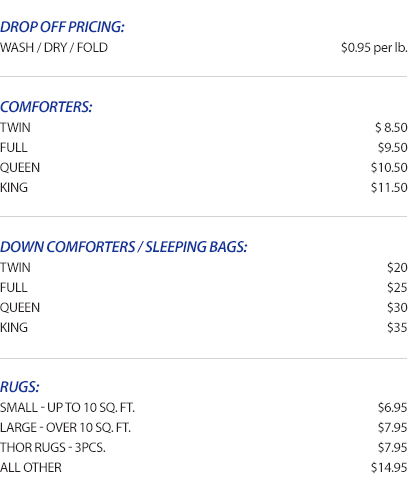Select TWIN under COMFORTERS
The height and width of the screenshot is (504, 415).
pyautogui.click(x=15, y=128)
